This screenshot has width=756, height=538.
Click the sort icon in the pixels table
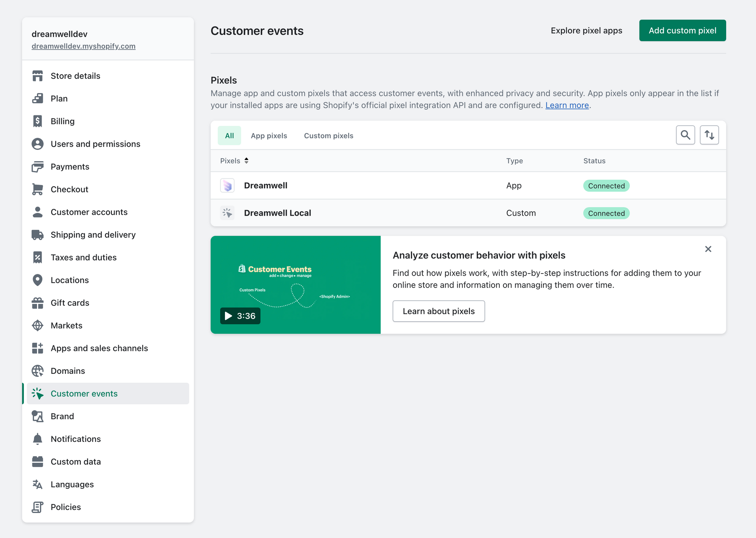[x=710, y=135]
